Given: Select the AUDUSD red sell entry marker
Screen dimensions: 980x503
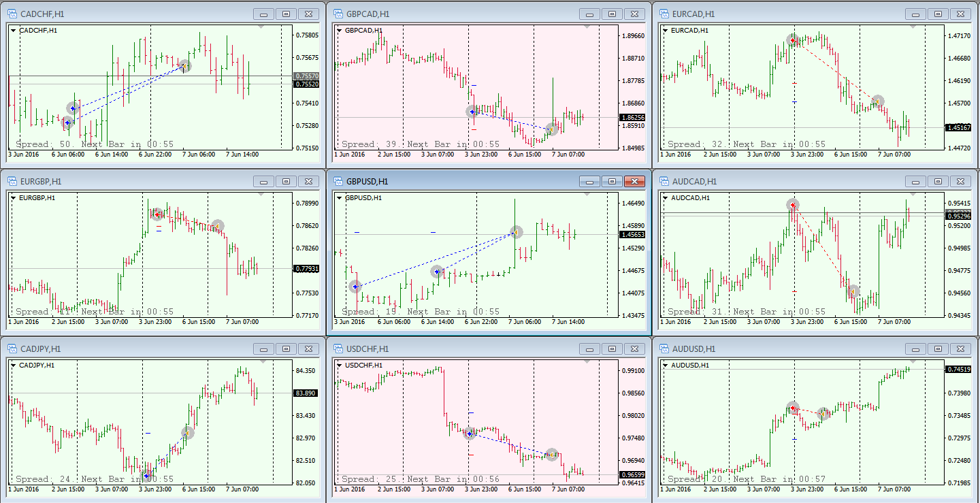Looking at the screenshot, I should click(792, 408).
